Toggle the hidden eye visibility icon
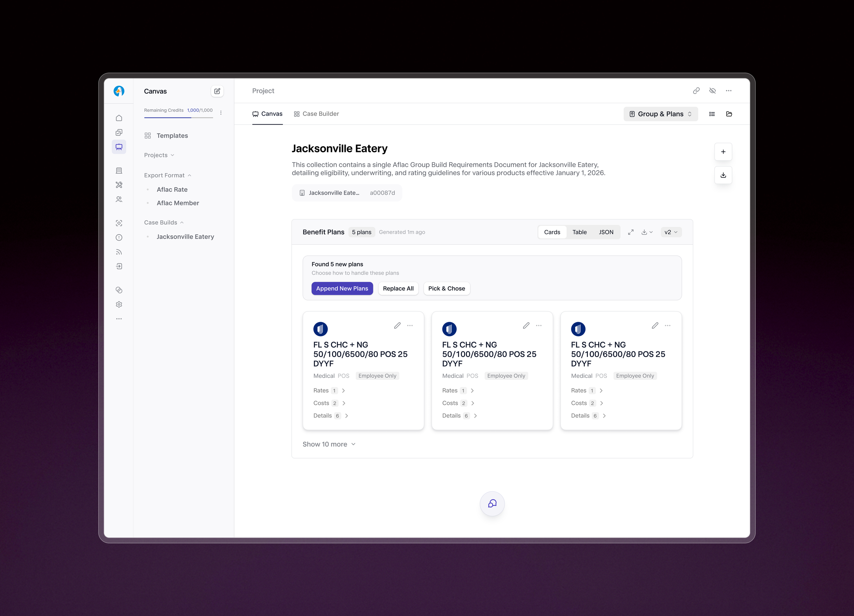 tap(713, 91)
